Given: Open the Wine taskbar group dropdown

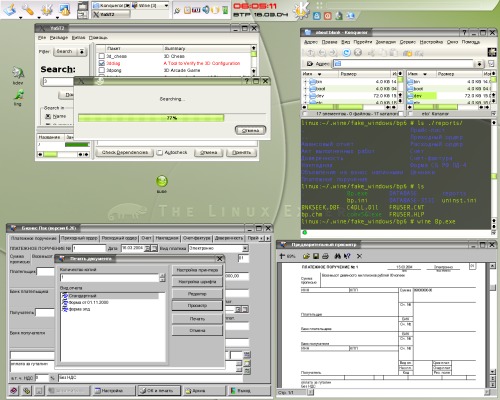Looking at the screenshot, I should pos(166,6).
